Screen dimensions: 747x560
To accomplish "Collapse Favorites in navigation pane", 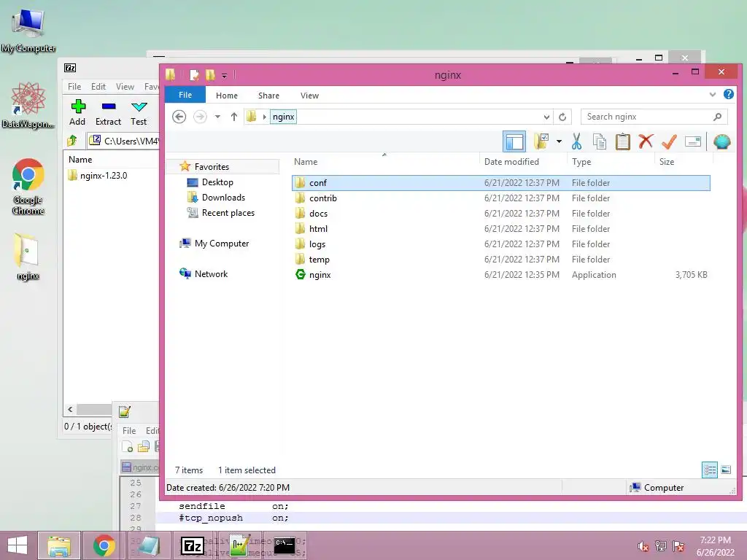I will [x=212, y=167].
